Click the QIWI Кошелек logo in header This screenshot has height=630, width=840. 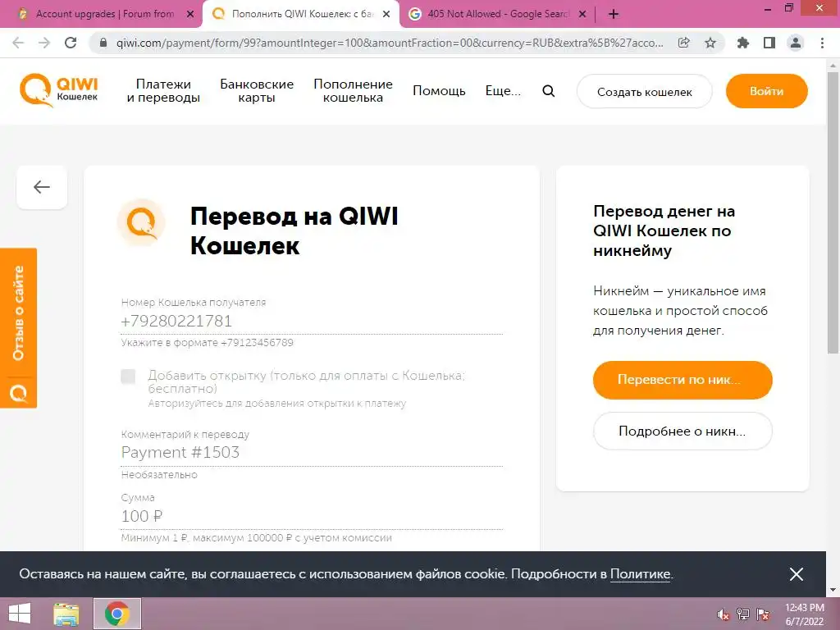point(59,90)
